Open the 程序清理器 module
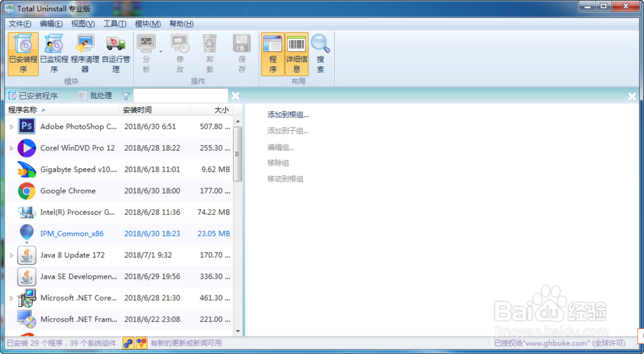Screen dimensions: 644x354 (x=85, y=54)
